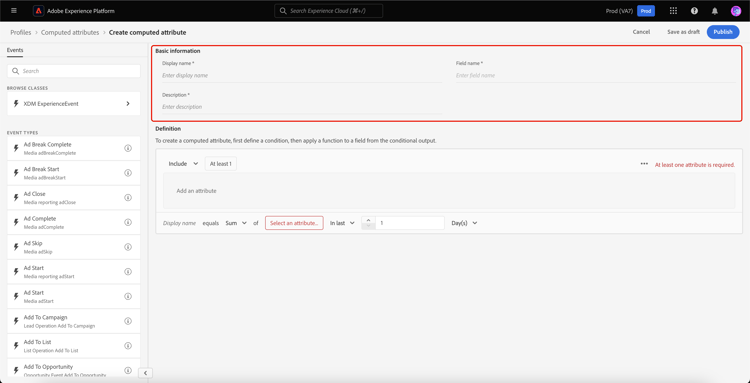Open the apps switcher grid icon

[x=673, y=11]
